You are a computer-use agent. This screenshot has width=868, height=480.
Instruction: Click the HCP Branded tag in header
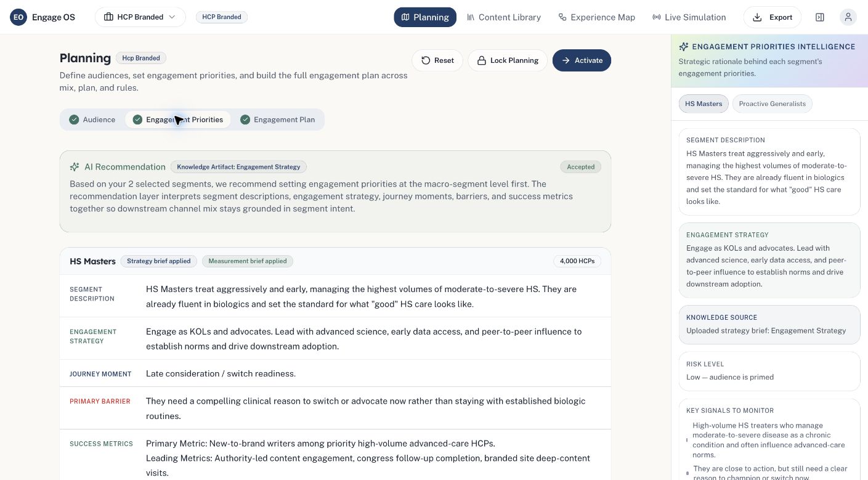pyautogui.click(x=222, y=17)
